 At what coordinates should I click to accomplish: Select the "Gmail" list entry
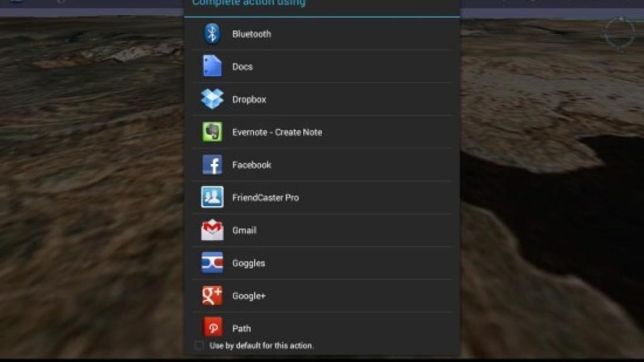point(246,230)
